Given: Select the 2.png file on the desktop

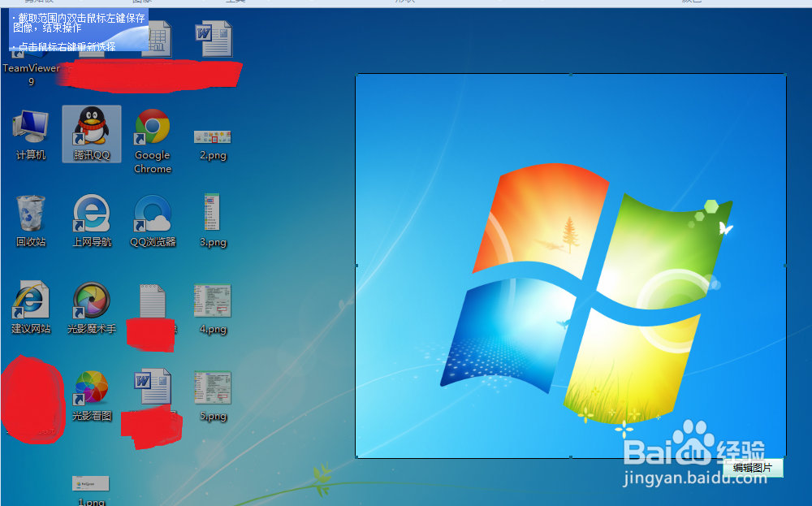Looking at the screenshot, I should (x=213, y=145).
